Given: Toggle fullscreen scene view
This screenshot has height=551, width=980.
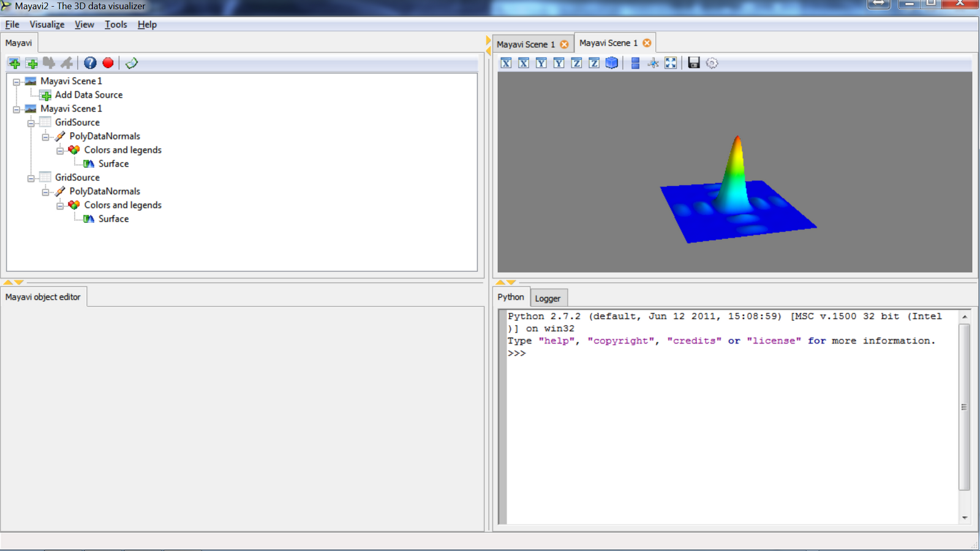Looking at the screenshot, I should click(x=671, y=63).
